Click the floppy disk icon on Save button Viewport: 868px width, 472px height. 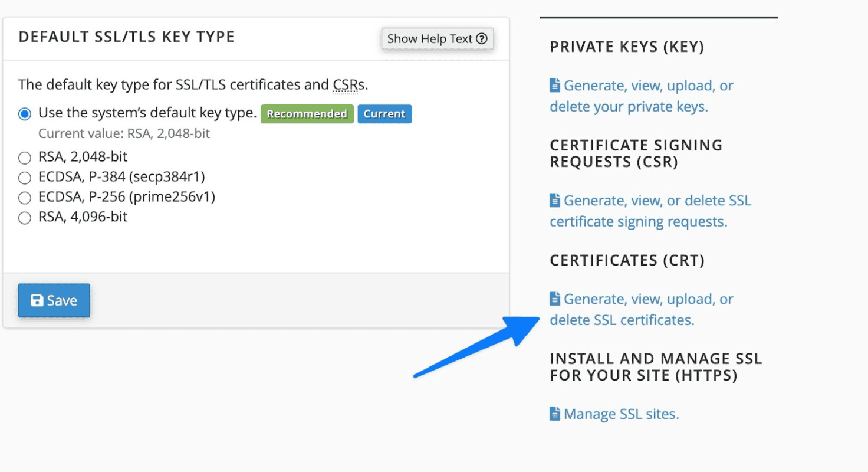point(37,300)
